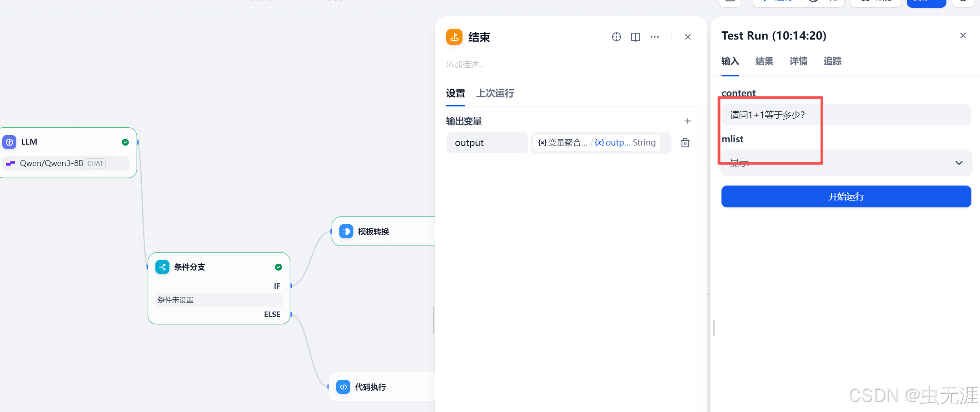Click the blue LLM node icon on canvas

coord(9,142)
